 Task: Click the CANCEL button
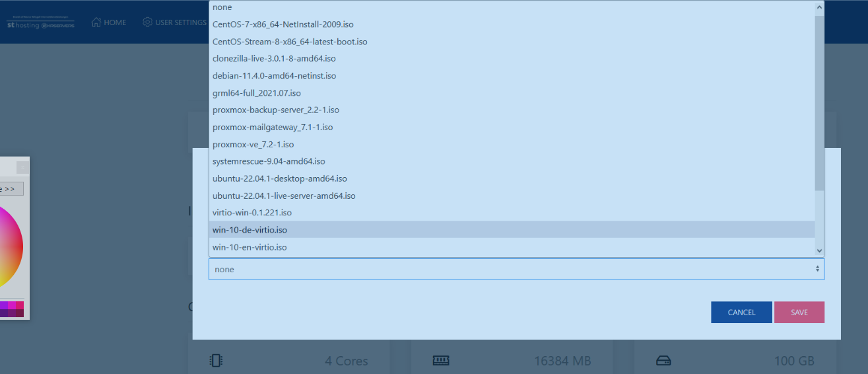(741, 313)
